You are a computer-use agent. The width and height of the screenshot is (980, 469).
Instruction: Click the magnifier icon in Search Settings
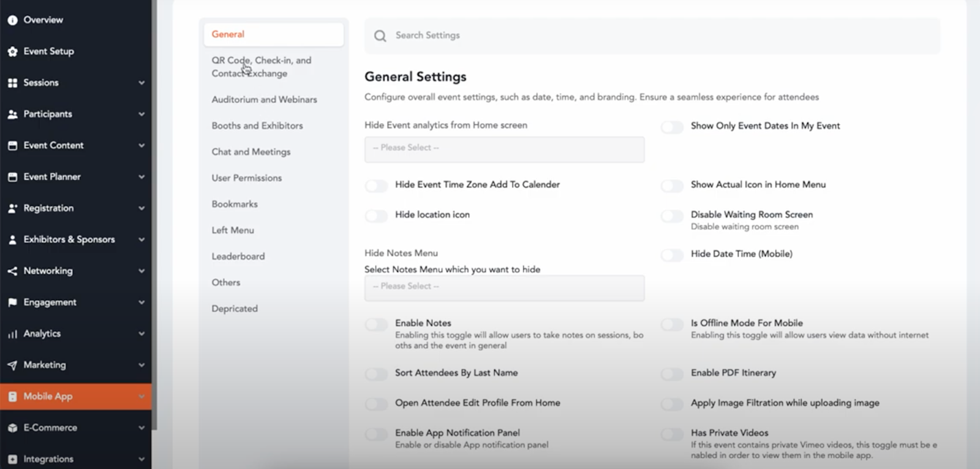[x=380, y=36]
